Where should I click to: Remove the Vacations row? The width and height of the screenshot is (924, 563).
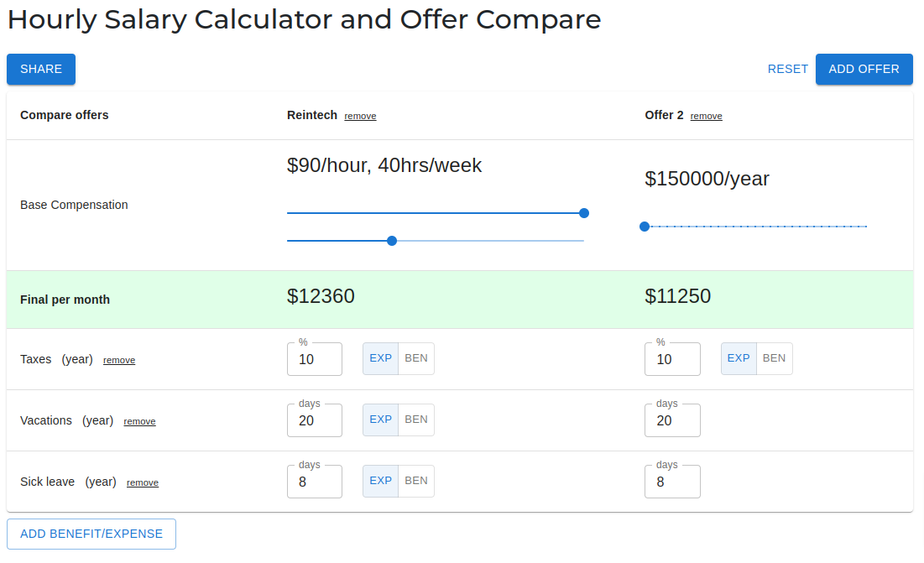[139, 421]
